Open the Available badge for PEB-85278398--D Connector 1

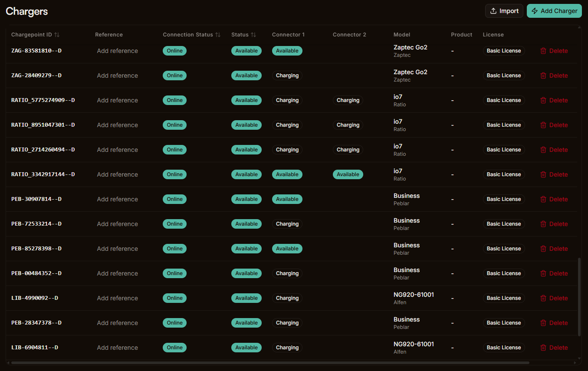(x=287, y=249)
